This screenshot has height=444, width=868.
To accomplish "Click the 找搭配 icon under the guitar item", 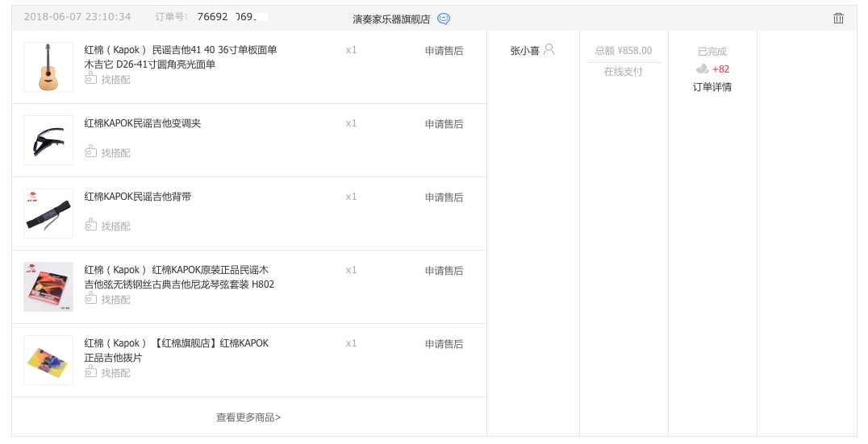I will tap(91, 78).
